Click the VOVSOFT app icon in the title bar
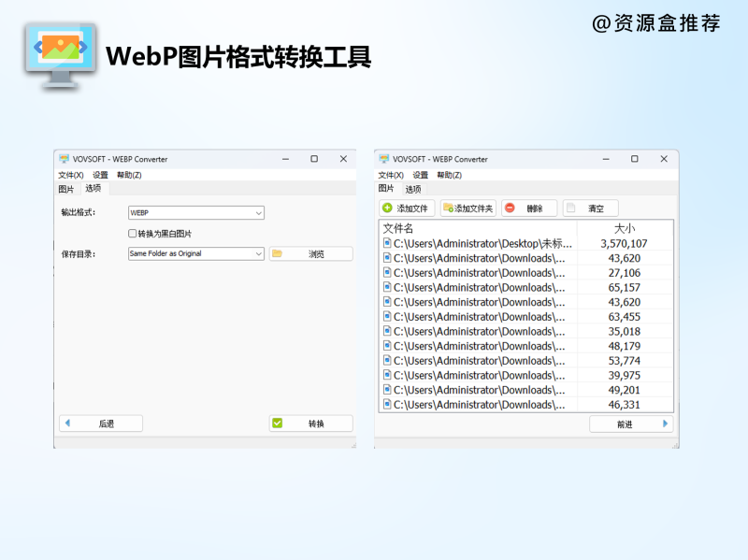748x560 pixels. 65,158
